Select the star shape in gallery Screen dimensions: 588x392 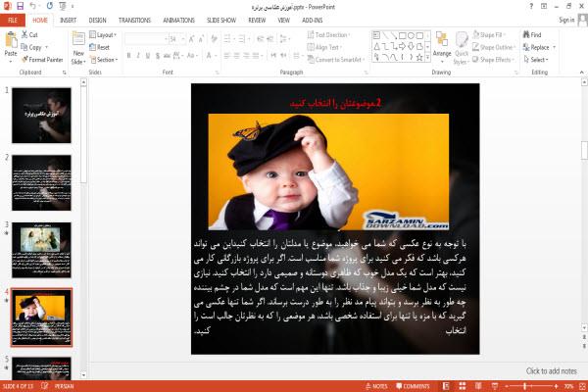[x=419, y=58]
